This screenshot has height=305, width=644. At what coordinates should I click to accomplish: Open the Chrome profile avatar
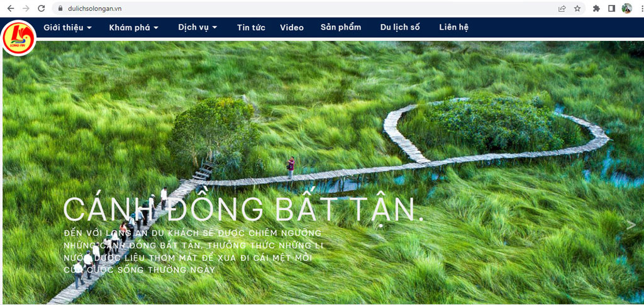click(x=626, y=9)
